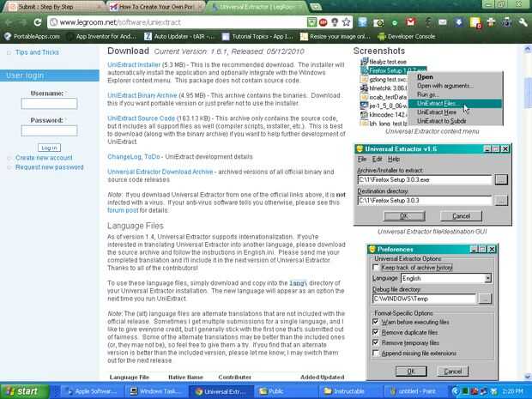
Task: Click the green square icon in the address bar
Action: pyautogui.click(x=311, y=22)
